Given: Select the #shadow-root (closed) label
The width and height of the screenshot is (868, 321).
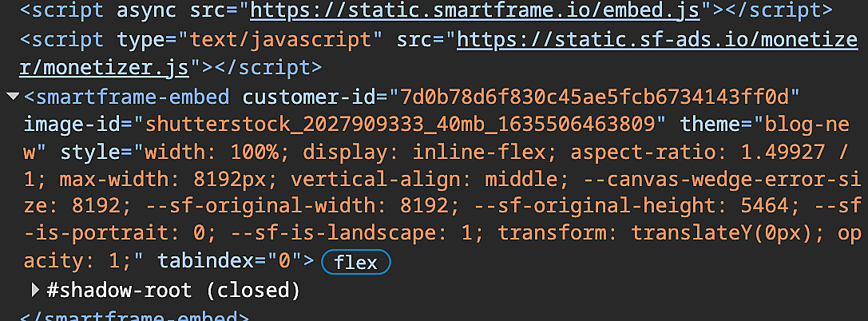Looking at the screenshot, I should (x=173, y=288).
